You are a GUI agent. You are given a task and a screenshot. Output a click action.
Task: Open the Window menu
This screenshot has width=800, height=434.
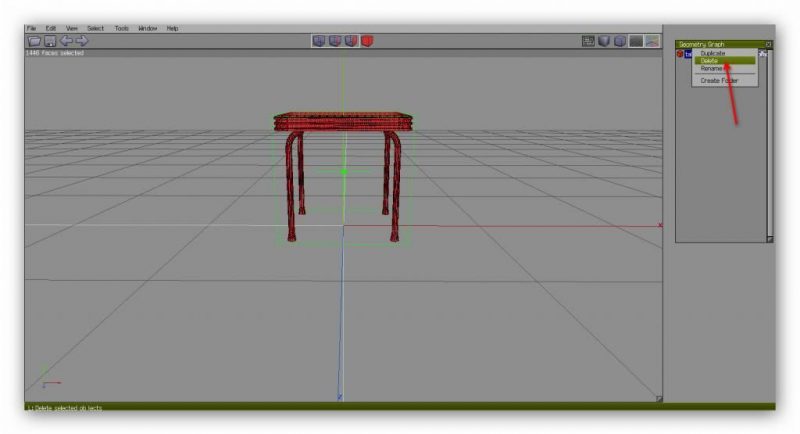coord(148,28)
